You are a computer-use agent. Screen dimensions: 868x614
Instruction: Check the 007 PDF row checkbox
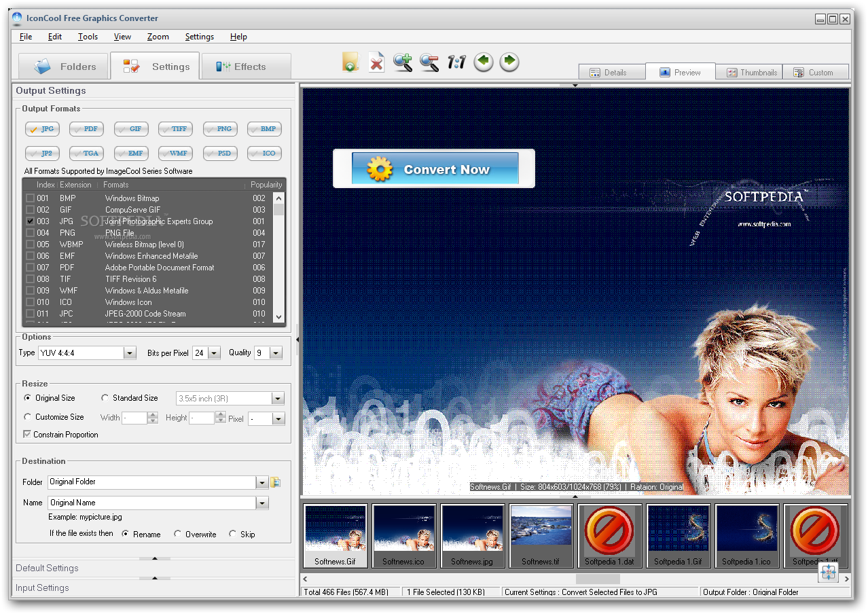tap(30, 268)
